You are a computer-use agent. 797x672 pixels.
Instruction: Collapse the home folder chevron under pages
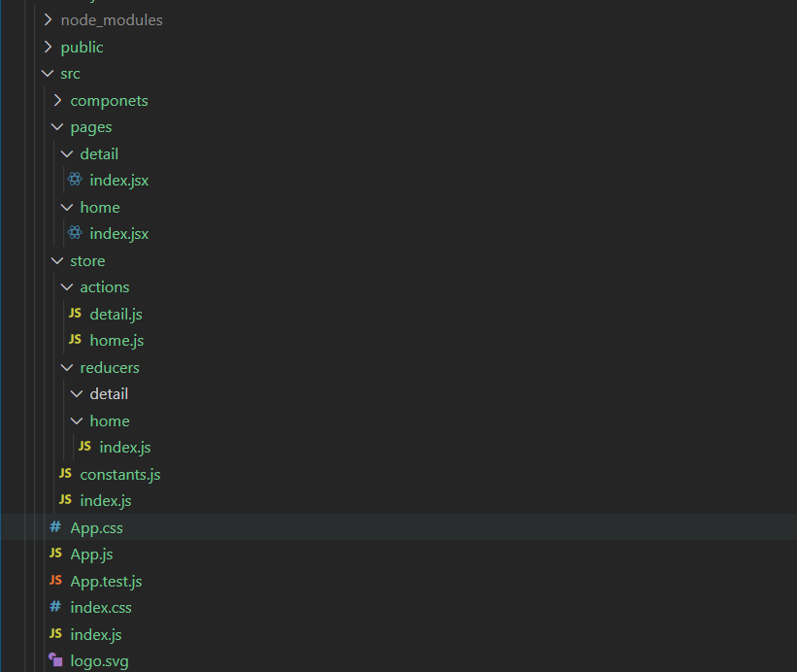[x=67, y=208]
